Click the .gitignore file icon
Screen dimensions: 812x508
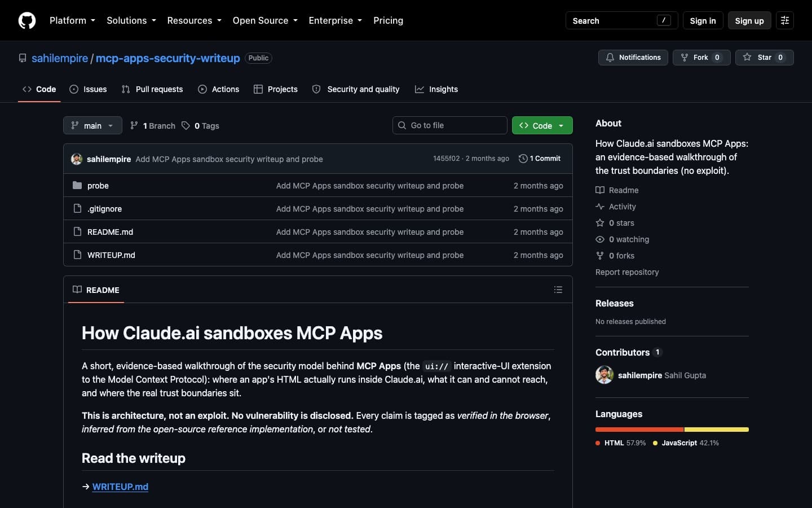click(77, 208)
